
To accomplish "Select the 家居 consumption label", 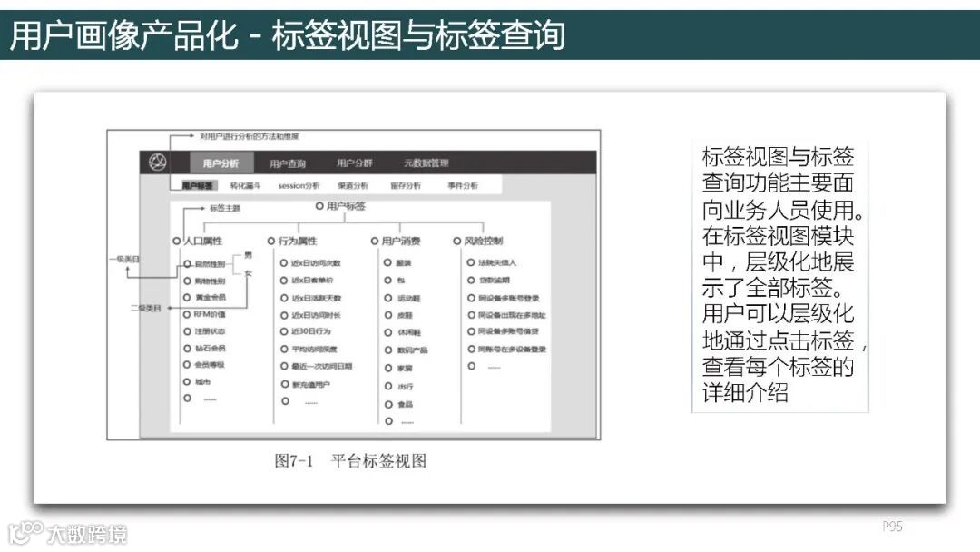I will click(398, 369).
